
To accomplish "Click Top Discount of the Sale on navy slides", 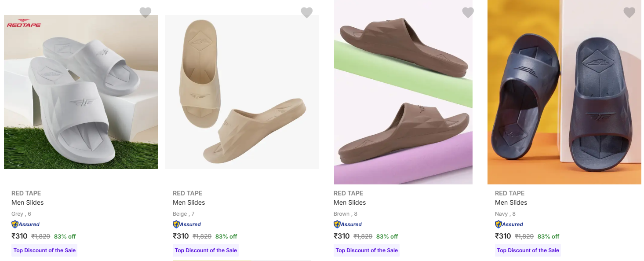I will point(528,250).
